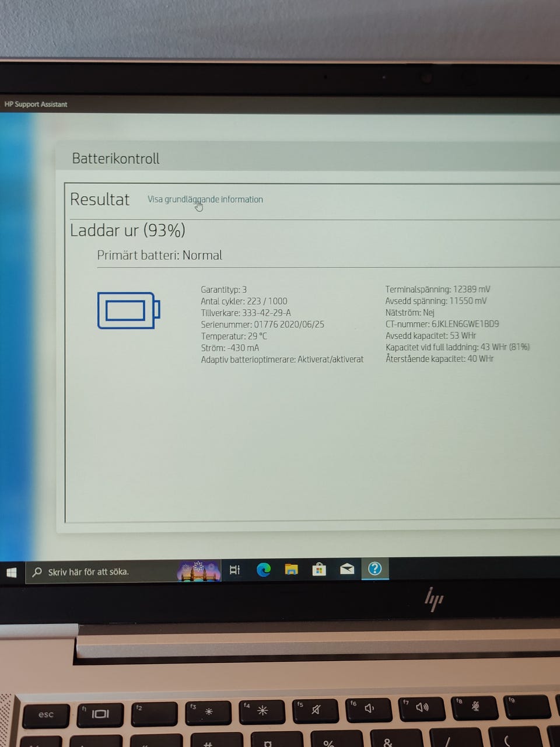Select the Serienummer line

pos(262,324)
